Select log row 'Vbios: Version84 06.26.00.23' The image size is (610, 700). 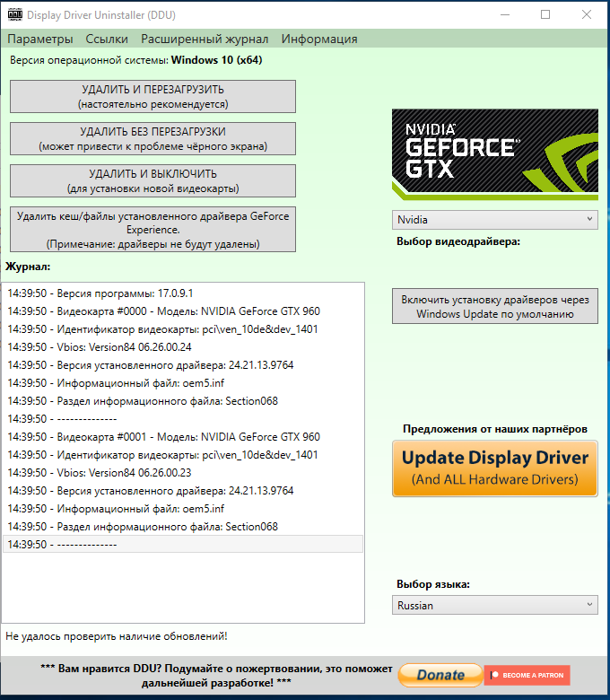coord(183,472)
